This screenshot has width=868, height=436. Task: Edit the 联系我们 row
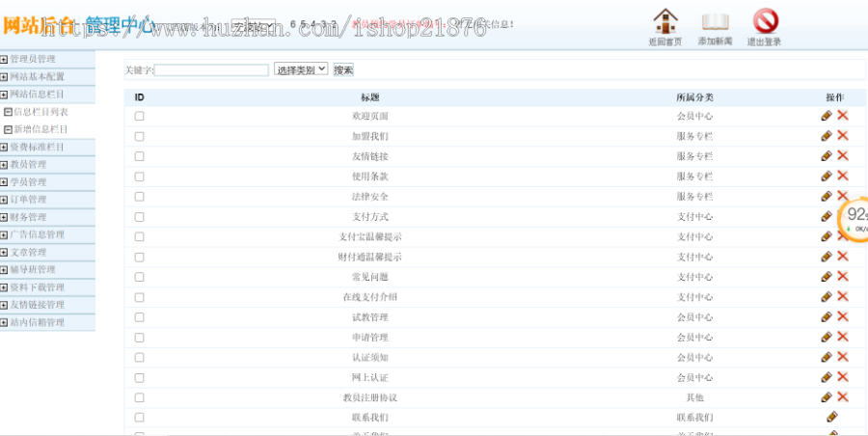click(832, 417)
